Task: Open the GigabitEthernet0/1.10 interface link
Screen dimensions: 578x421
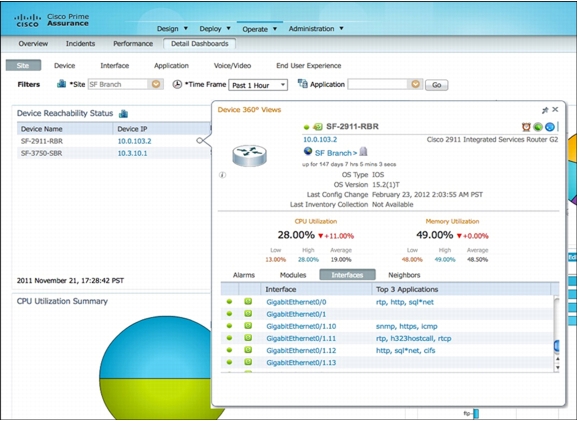Action: [x=301, y=326]
